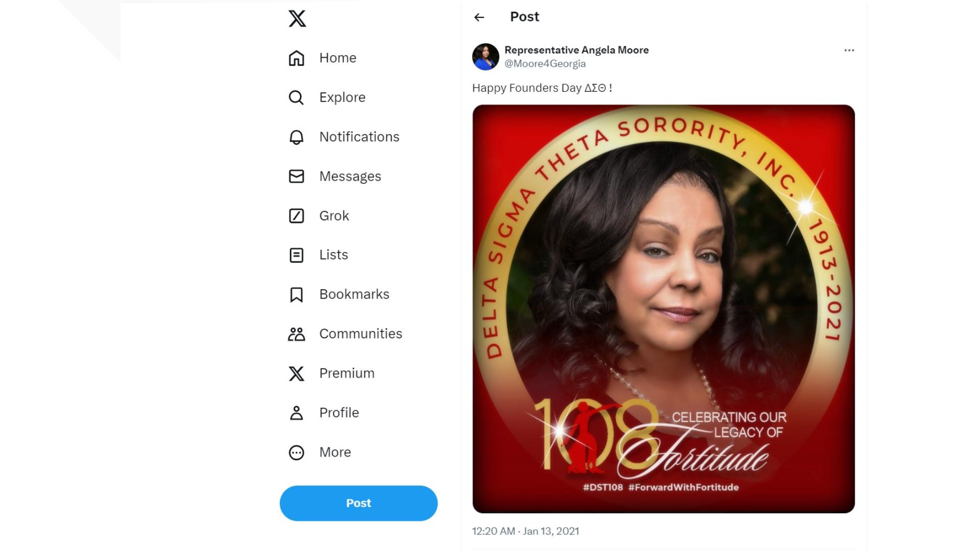This screenshot has height=551, width=980.
Task: Open the Lists icon
Action: (297, 255)
